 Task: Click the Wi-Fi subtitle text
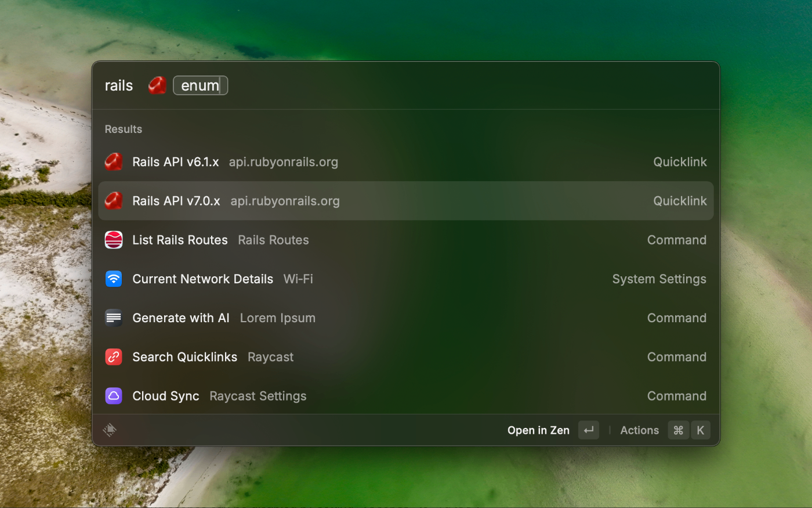pos(298,279)
